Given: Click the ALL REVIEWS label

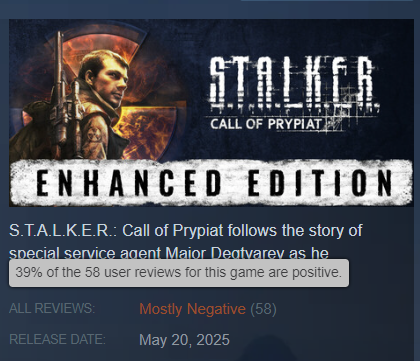Looking at the screenshot, I should click(x=52, y=308).
